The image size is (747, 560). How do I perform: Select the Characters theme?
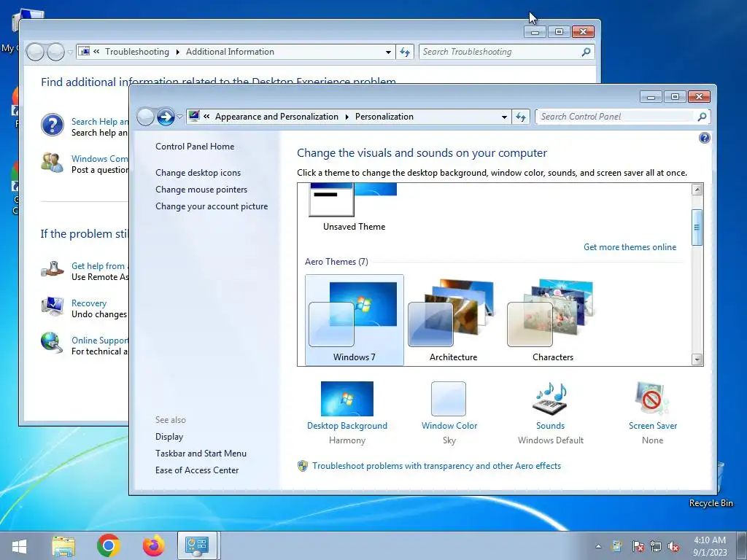click(x=553, y=319)
